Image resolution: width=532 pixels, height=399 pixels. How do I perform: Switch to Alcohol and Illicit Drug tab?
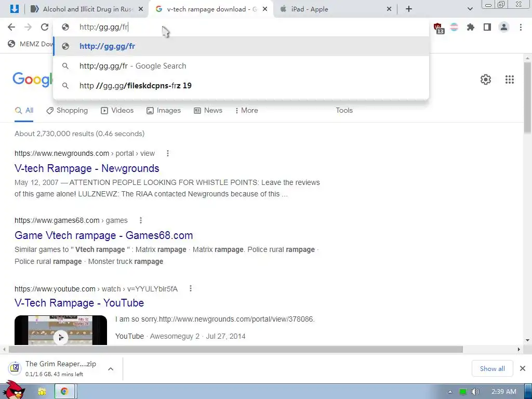click(x=87, y=9)
